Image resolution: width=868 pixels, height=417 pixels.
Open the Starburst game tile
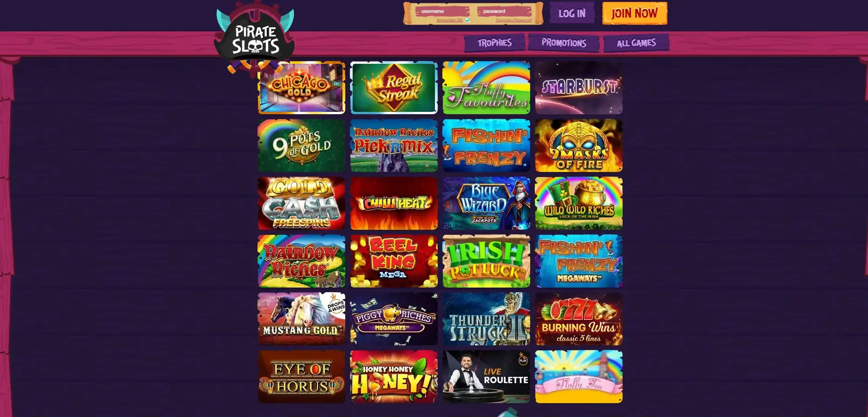(579, 88)
